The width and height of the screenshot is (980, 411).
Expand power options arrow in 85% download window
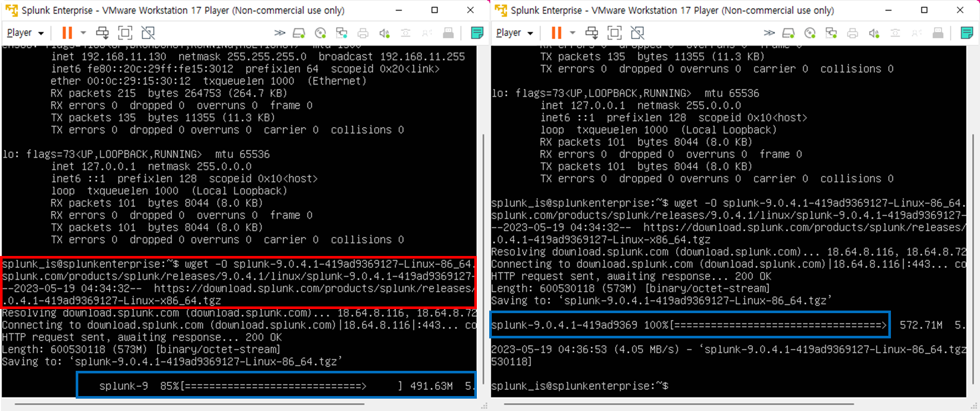[83, 33]
